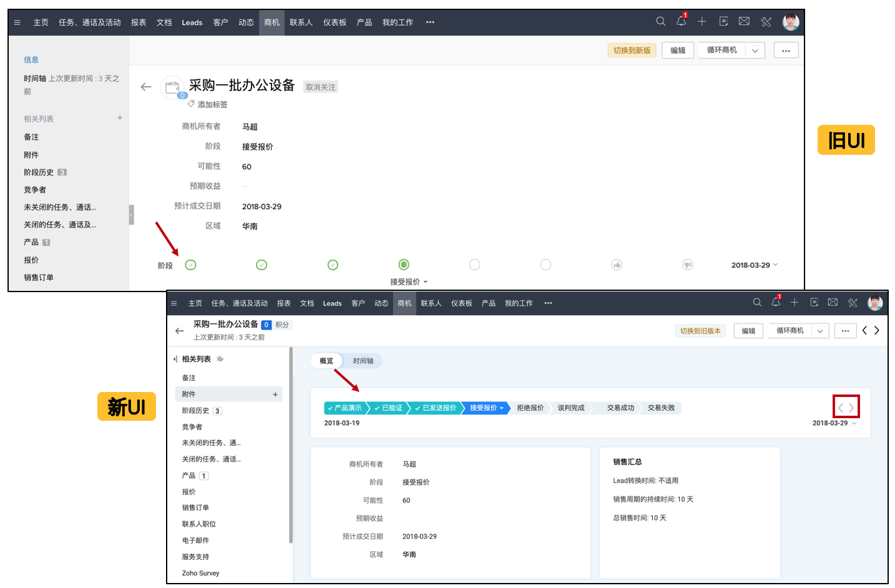The image size is (895, 588).
Task: Click the plus create icon in the new UI header
Action: [x=795, y=302]
